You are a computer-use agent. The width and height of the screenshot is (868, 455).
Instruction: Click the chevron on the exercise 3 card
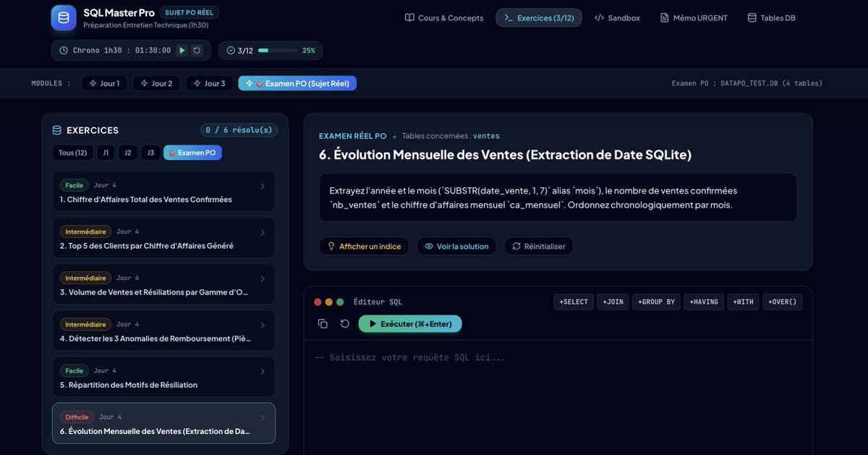click(x=262, y=278)
